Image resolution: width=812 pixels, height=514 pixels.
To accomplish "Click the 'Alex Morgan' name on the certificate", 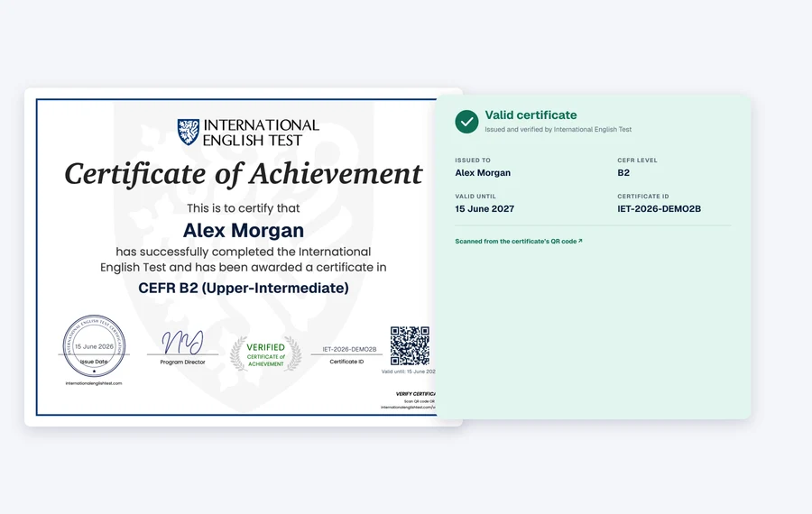I will pos(244,230).
